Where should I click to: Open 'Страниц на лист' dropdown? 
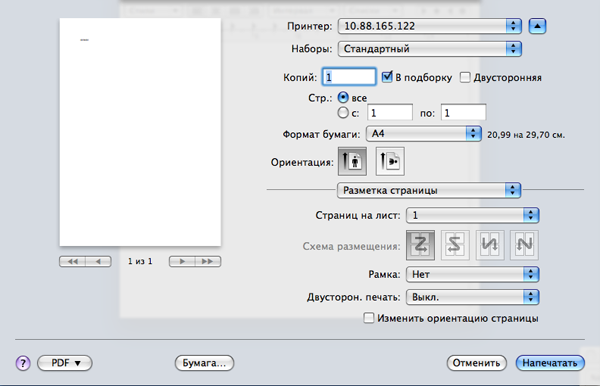(x=473, y=215)
